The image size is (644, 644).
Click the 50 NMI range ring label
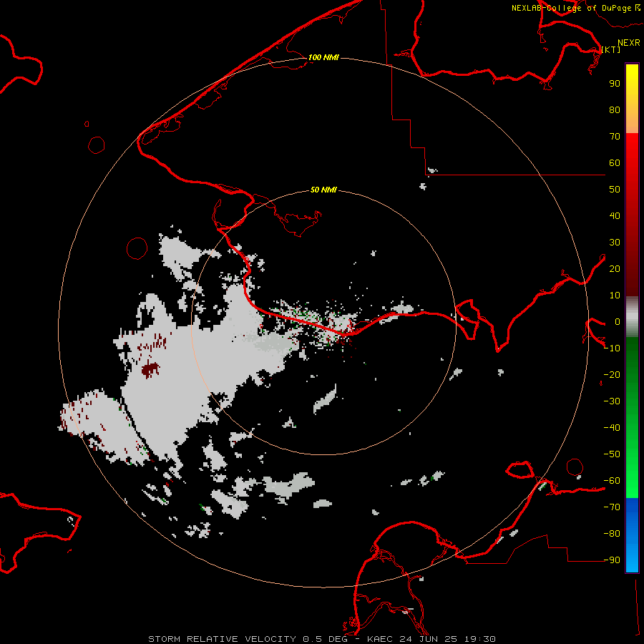click(x=323, y=190)
